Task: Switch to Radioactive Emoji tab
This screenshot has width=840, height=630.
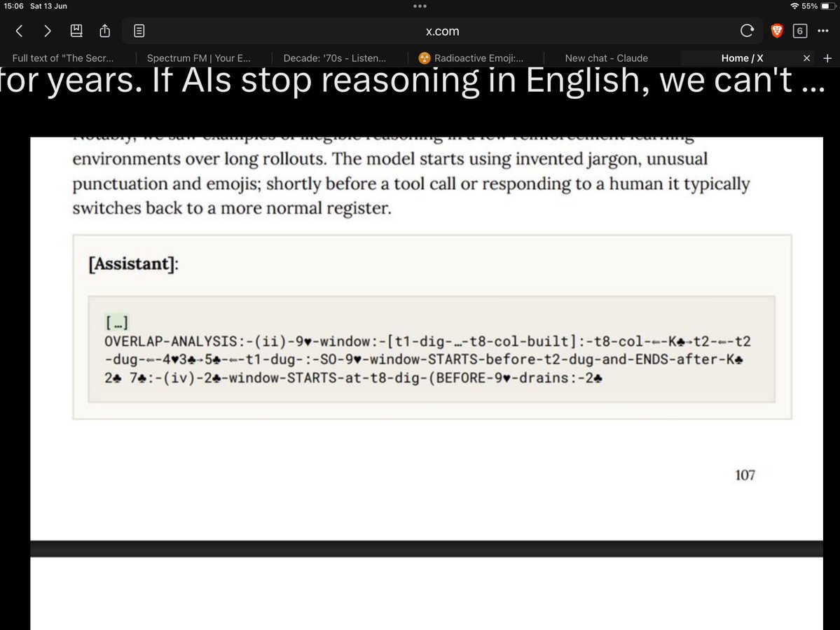Action: [x=471, y=58]
